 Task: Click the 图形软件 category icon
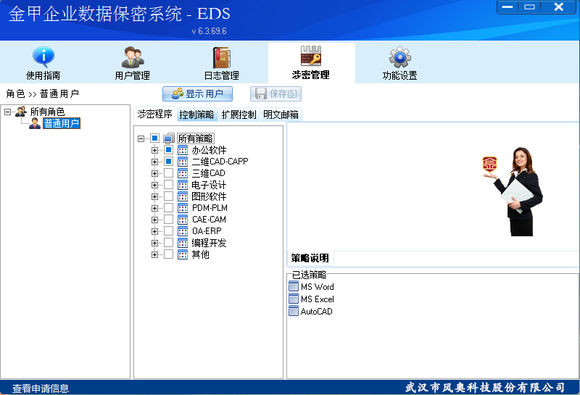(183, 196)
